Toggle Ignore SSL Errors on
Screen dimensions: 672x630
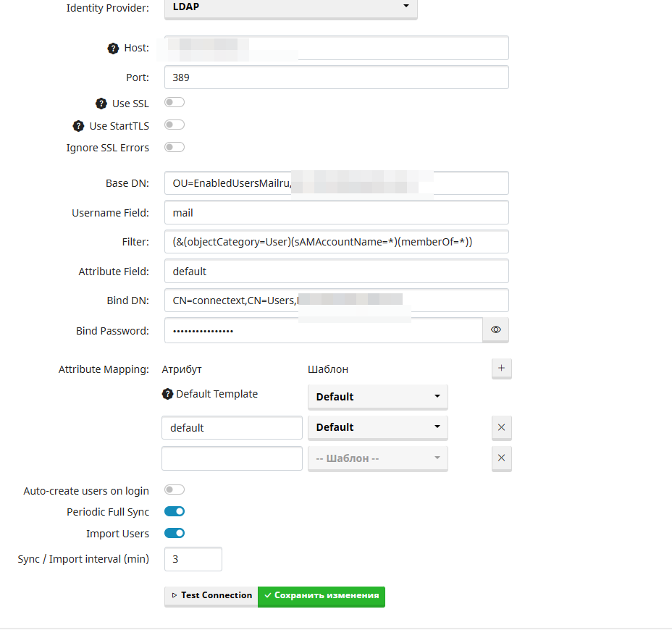click(175, 148)
